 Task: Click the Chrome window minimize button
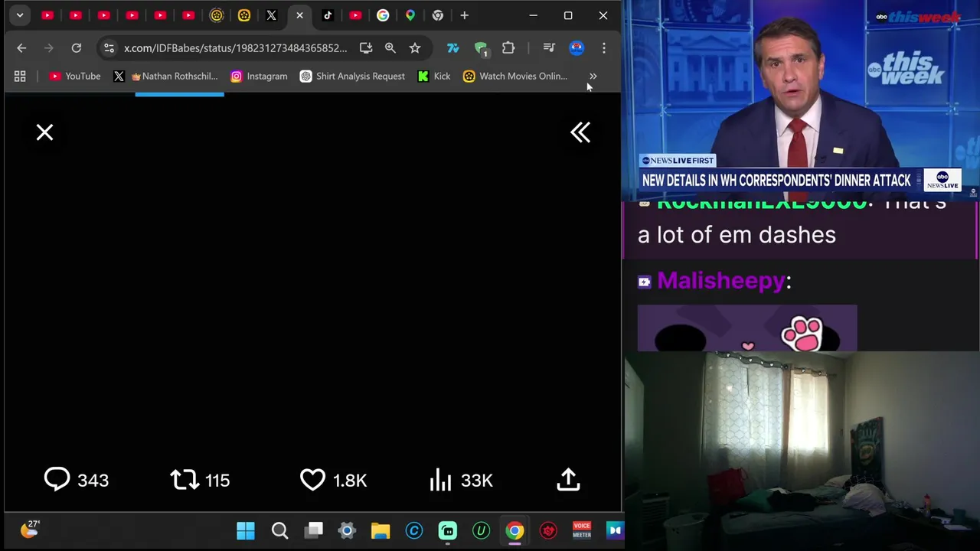tap(534, 15)
